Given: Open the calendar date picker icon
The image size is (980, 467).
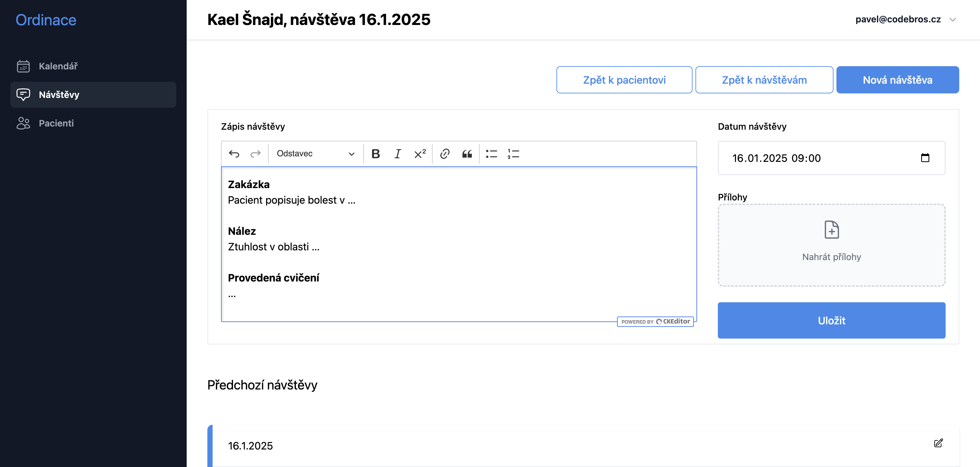Looking at the screenshot, I should click(x=925, y=158).
